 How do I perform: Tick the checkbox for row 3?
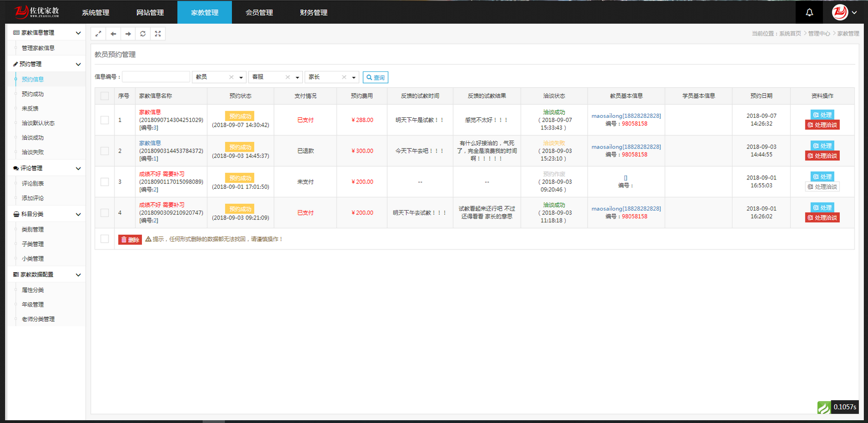[105, 182]
